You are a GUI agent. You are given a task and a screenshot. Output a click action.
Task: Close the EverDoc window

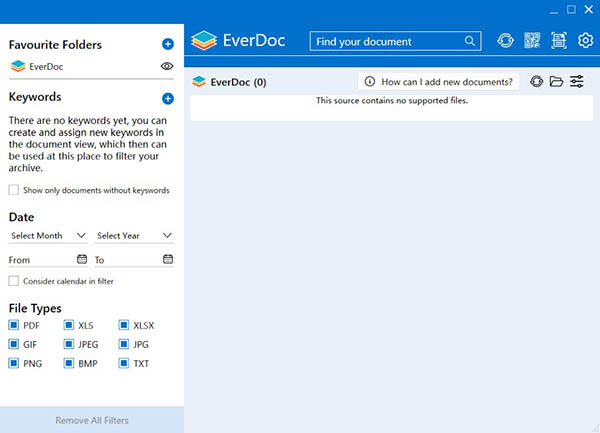[589, 10]
